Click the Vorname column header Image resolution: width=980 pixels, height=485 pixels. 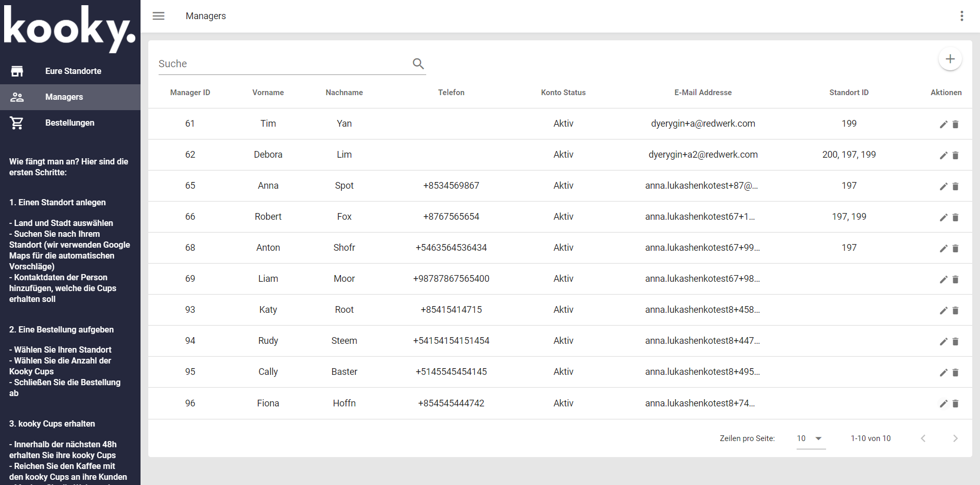[x=268, y=93]
